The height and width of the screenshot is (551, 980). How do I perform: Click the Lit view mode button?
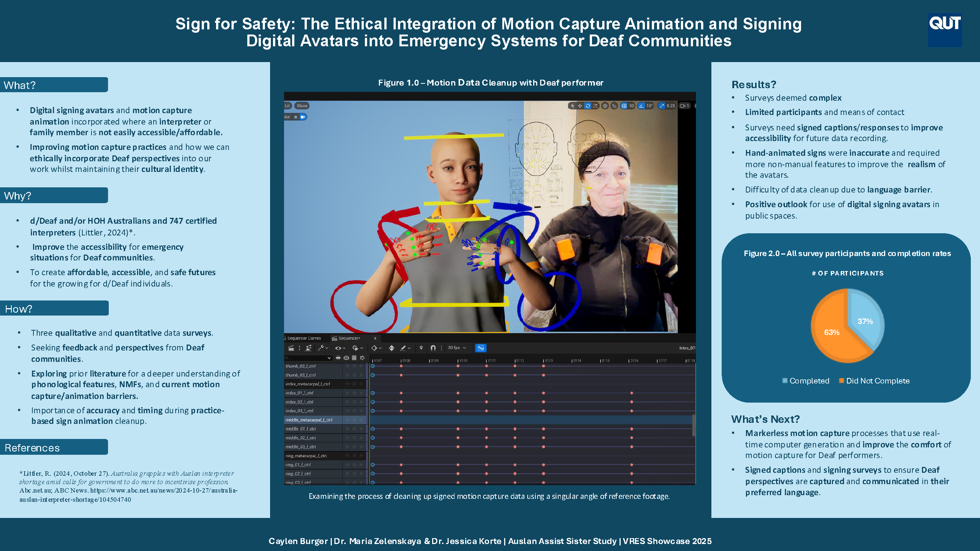click(287, 106)
